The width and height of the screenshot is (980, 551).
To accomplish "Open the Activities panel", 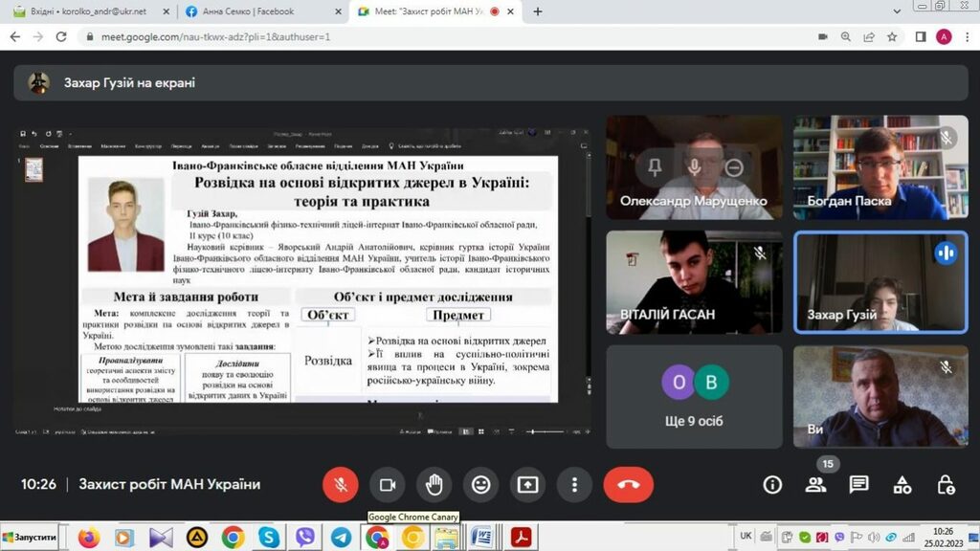I will click(x=902, y=485).
